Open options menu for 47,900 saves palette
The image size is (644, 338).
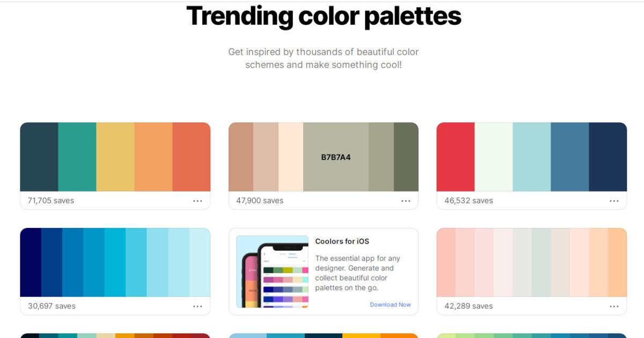tap(406, 201)
